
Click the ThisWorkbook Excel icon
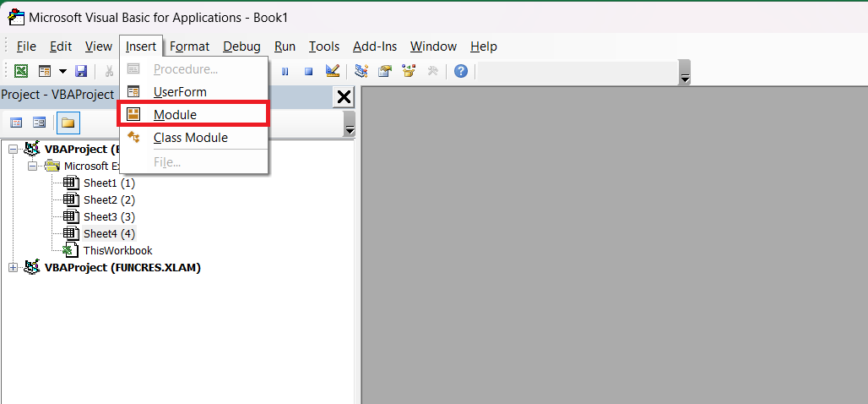72,250
